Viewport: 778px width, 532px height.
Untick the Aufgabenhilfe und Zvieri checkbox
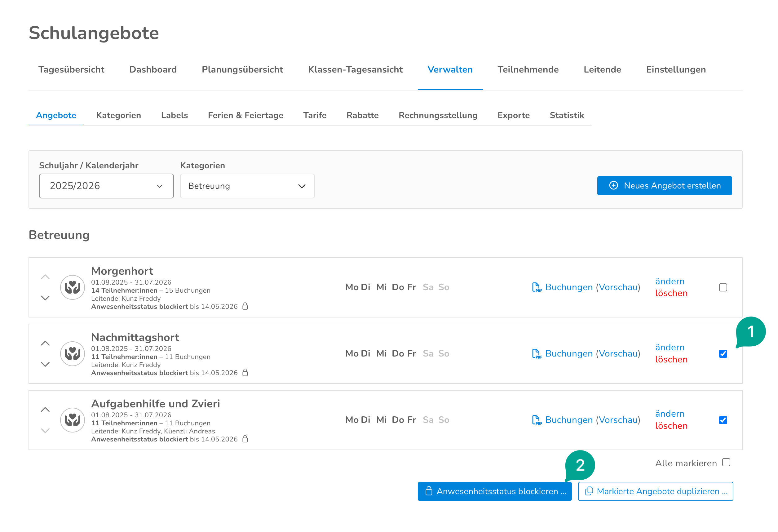tap(723, 420)
